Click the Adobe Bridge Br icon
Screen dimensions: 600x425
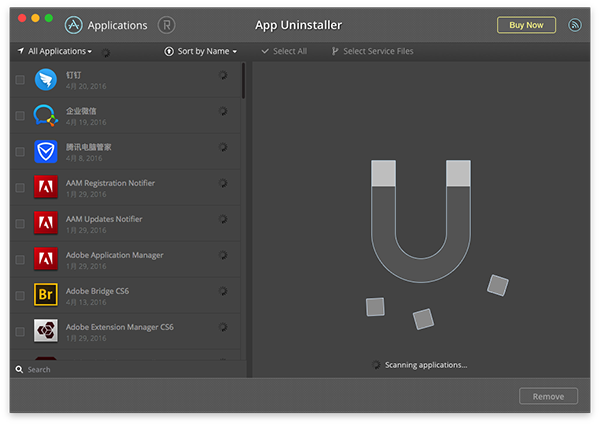pyautogui.click(x=46, y=295)
